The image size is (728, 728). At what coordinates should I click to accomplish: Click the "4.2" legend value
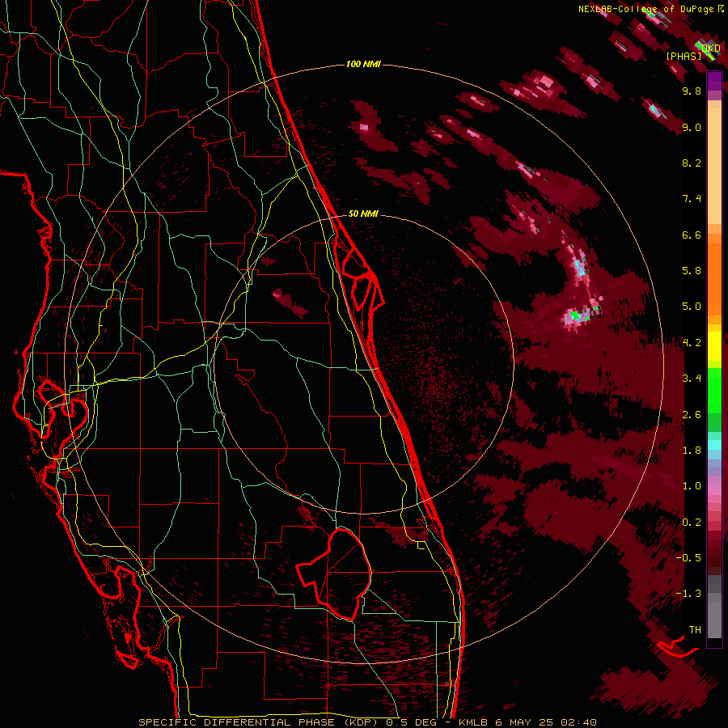(692, 343)
